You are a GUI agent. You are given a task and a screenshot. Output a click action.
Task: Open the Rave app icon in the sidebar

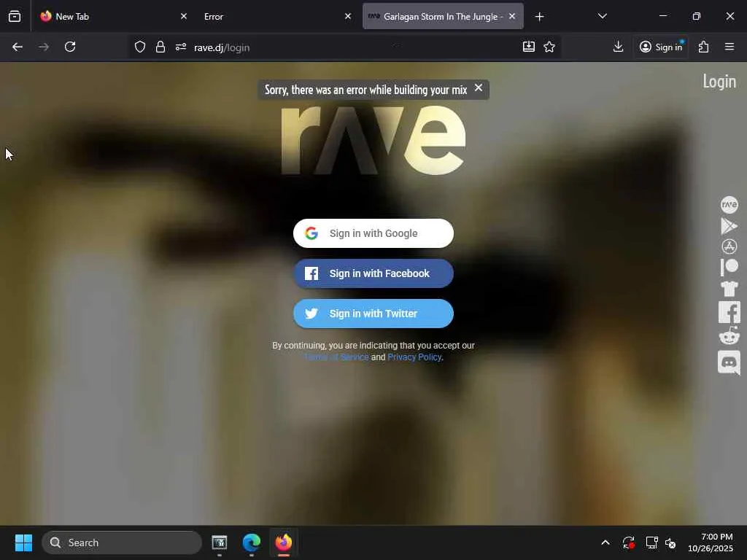point(729,205)
